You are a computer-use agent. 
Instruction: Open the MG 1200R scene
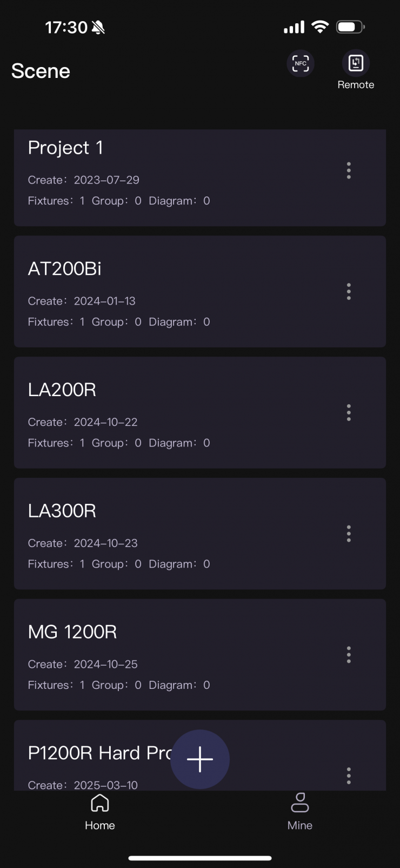pos(162,655)
